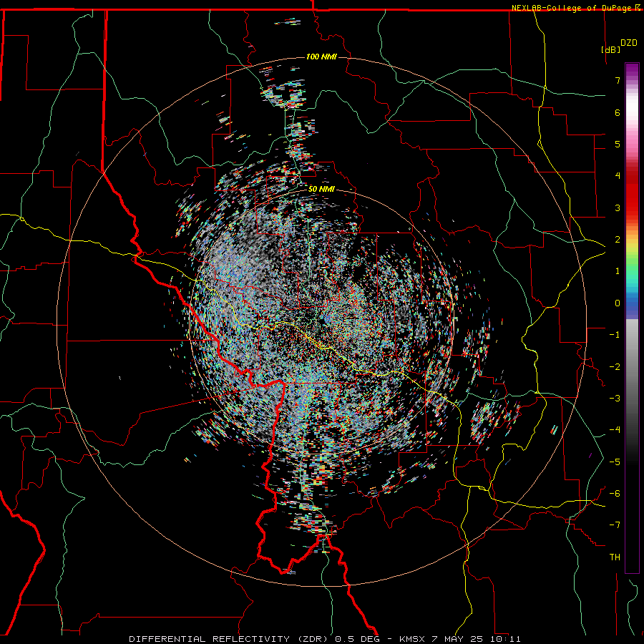This screenshot has height=644, width=644.
Task: Select the -5 value on the color scale
Action: [615, 462]
